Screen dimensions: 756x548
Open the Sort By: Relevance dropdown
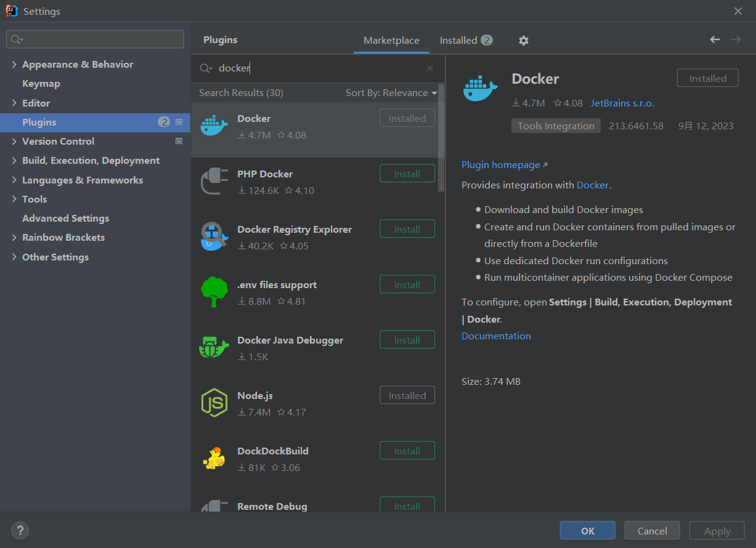[391, 93]
